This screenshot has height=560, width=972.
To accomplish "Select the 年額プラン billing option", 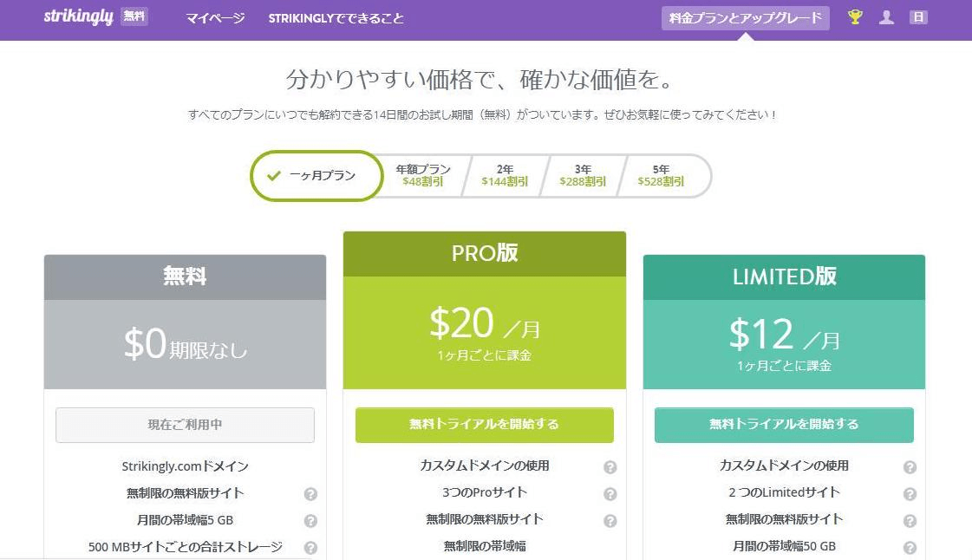I will click(x=420, y=177).
